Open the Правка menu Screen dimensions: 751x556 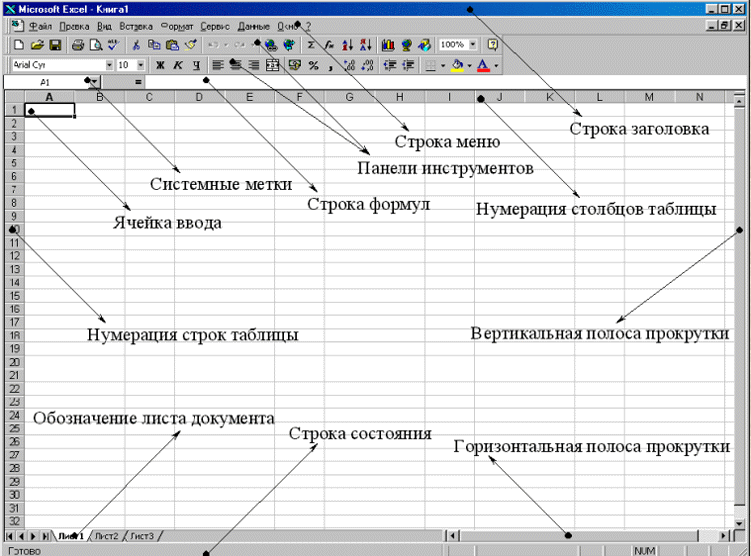(74, 26)
